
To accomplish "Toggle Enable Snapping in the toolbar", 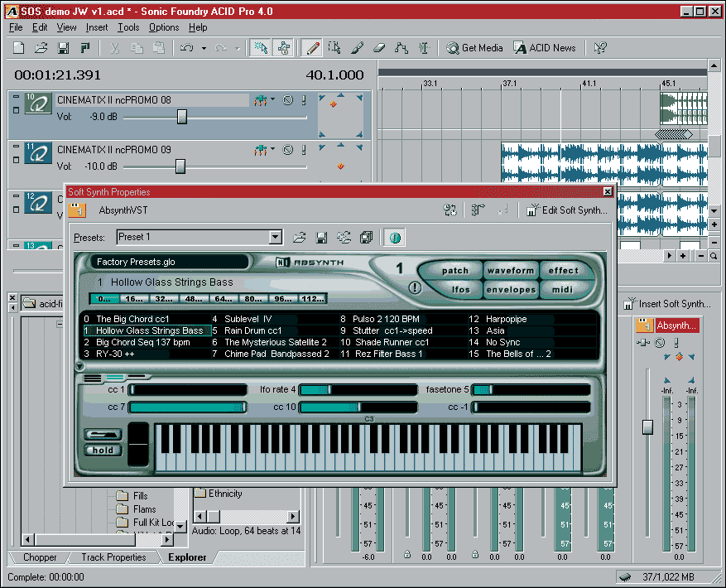I will point(261,48).
